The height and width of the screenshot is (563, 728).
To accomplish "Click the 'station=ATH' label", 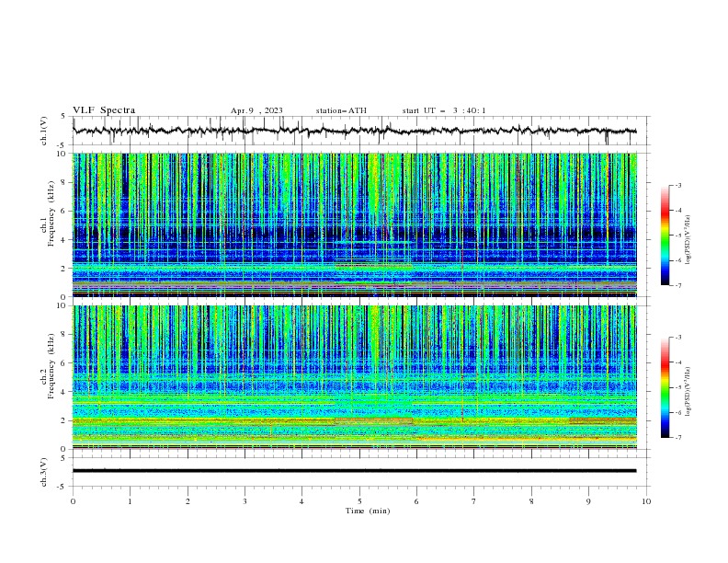I will coord(341,110).
